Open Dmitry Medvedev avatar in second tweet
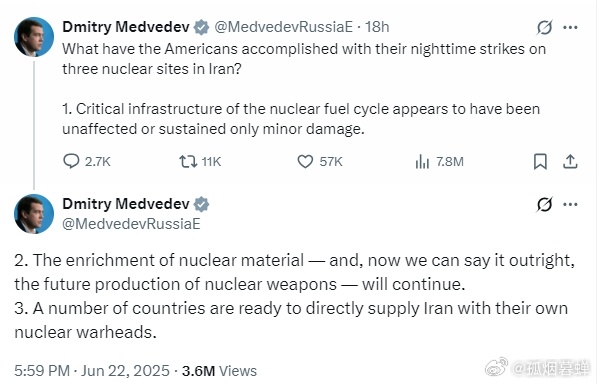 pos(34,214)
